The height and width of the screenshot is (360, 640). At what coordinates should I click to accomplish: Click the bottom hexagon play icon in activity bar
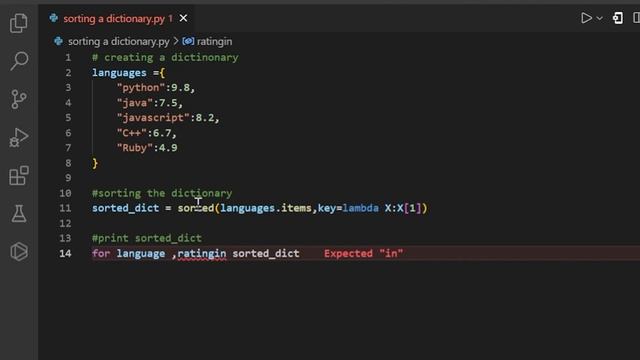pyautogui.click(x=19, y=251)
